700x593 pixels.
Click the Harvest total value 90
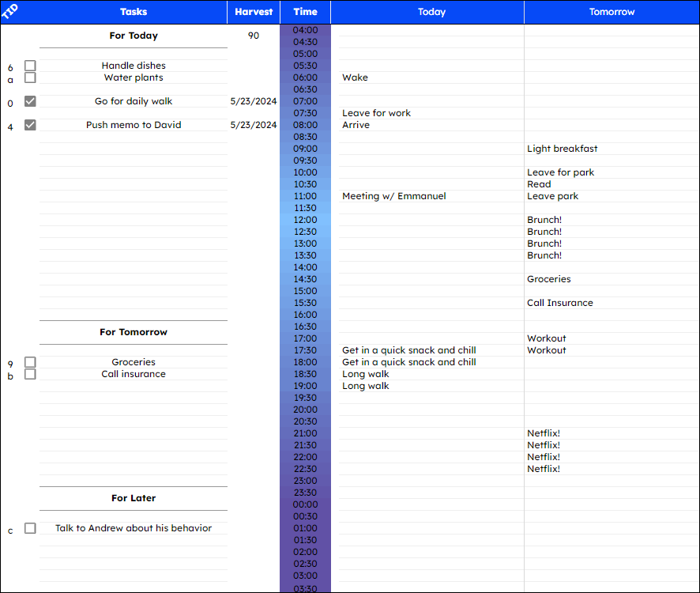click(x=253, y=36)
